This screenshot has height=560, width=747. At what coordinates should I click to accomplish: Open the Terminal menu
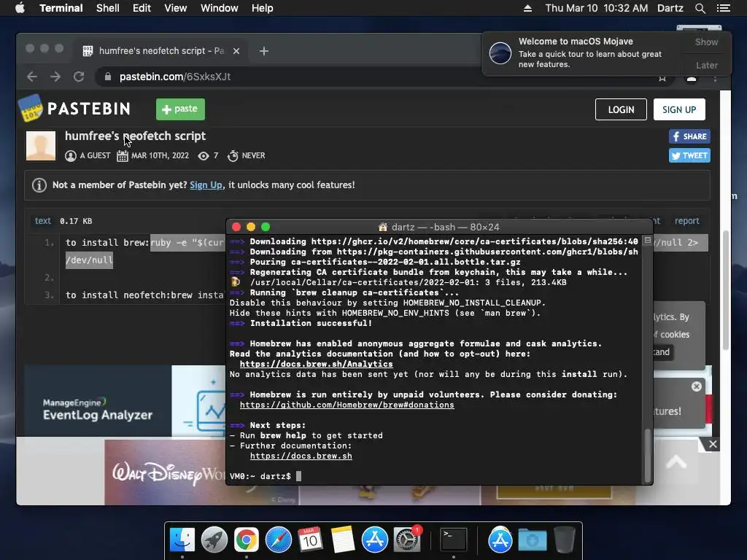61,8
